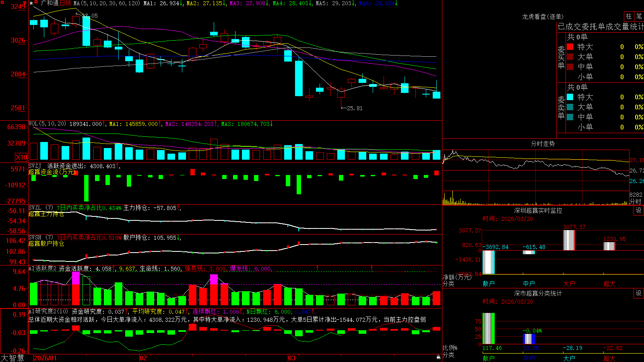This screenshot has width=644, height=362.
Task: Click the star favorite icon beside 广和通
Action: click(x=31, y=3)
